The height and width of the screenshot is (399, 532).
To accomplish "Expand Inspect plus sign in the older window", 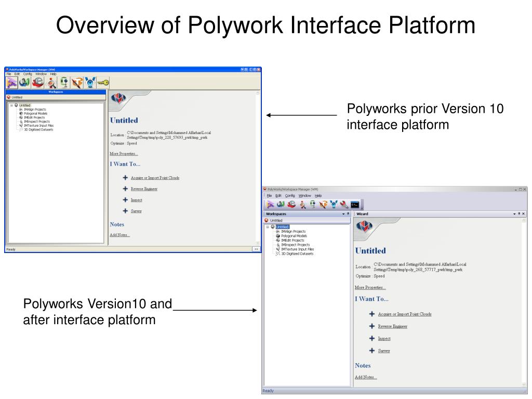I will 125,200.
